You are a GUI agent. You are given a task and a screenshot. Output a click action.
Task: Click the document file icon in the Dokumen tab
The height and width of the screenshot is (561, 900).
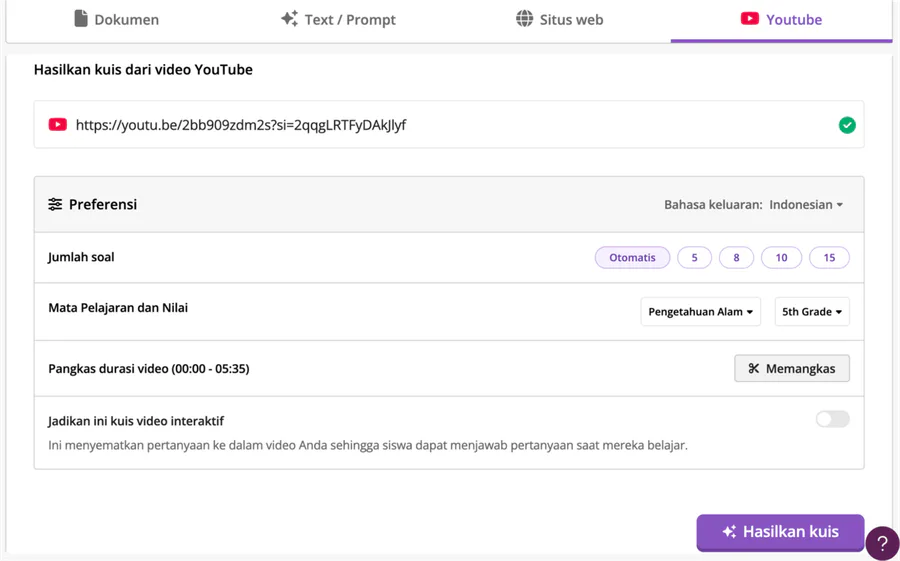coord(81,19)
